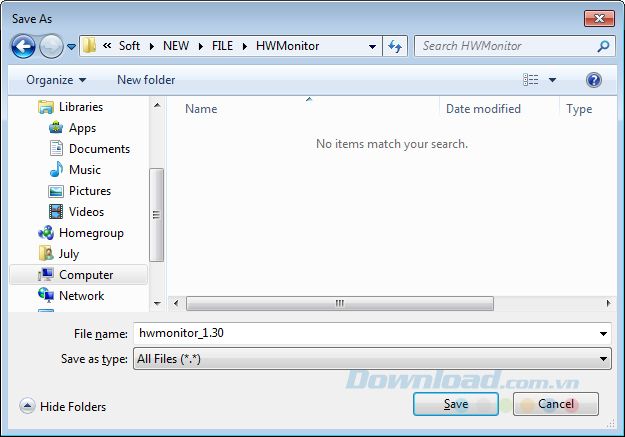This screenshot has height=437, width=625.
Task: Click the July user folder icon
Action: pos(46,254)
